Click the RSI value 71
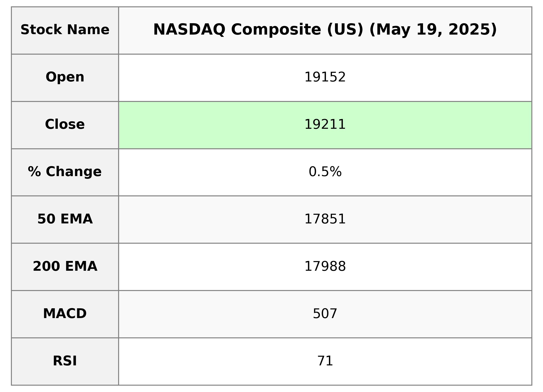This screenshot has height=392, width=543. click(325, 361)
